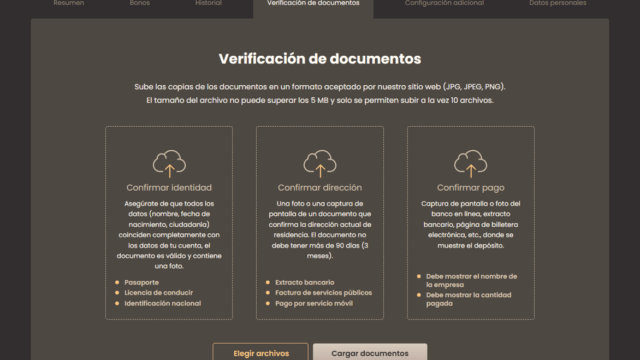Click the Extracto bancario list item
640x360 pixels.
[304, 282]
